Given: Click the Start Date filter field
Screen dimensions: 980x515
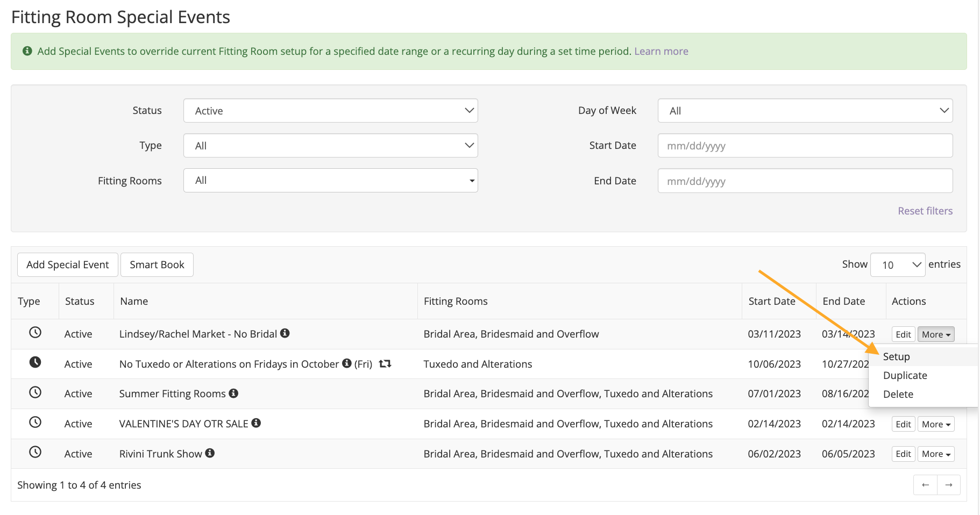Looking at the screenshot, I should (805, 146).
